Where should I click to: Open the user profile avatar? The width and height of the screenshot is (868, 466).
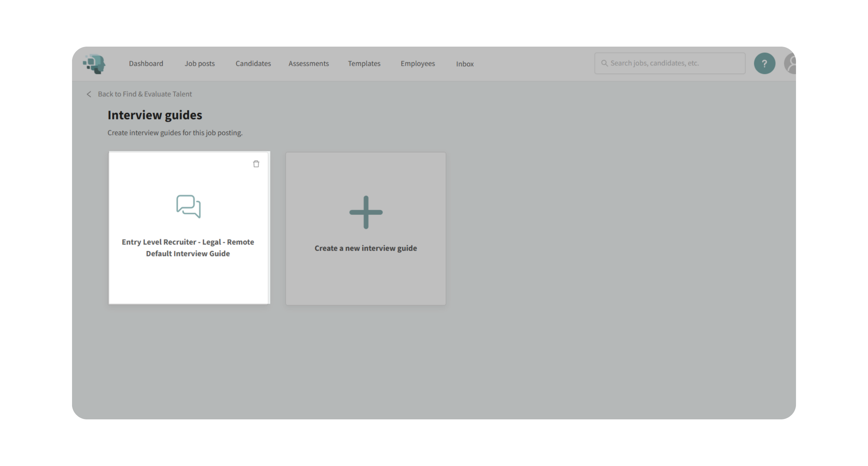coord(790,63)
